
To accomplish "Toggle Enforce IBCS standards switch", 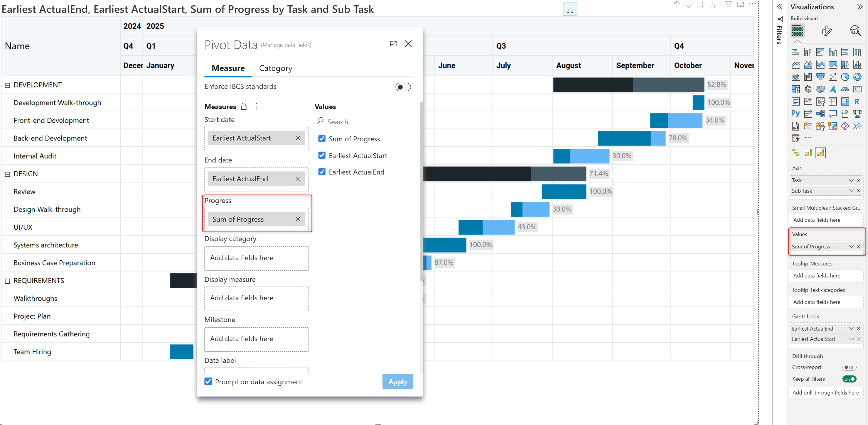I will [403, 87].
